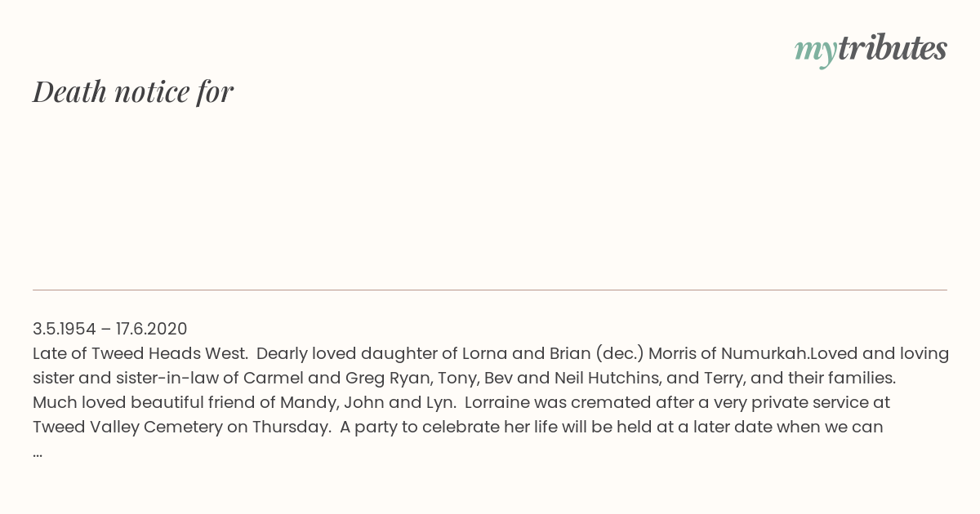This screenshot has width=980, height=514.
Task: Click the "Death notice for" heading
Action: coord(133,91)
